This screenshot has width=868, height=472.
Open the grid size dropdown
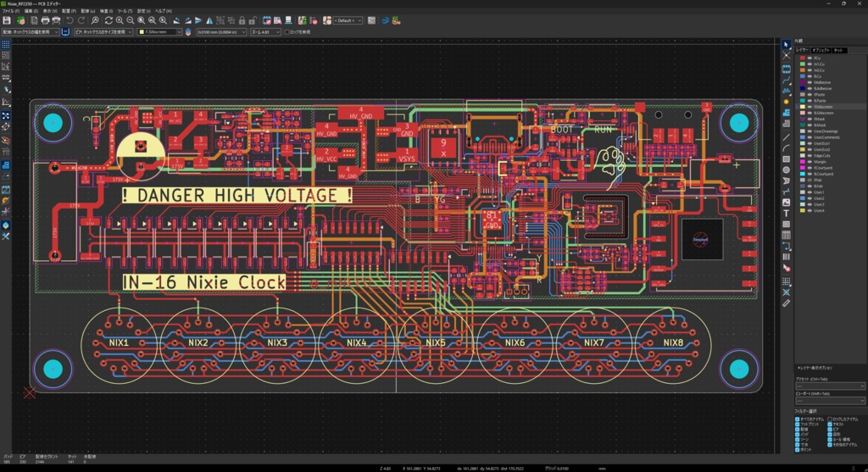point(221,32)
